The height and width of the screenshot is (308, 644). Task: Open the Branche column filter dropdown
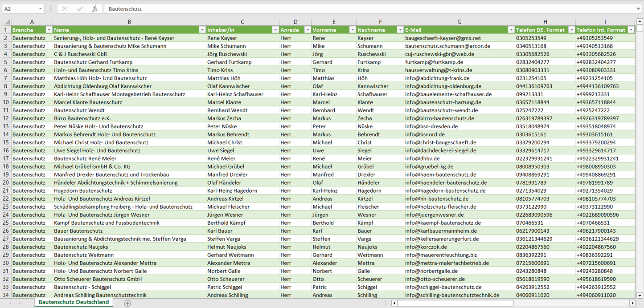pos(48,30)
